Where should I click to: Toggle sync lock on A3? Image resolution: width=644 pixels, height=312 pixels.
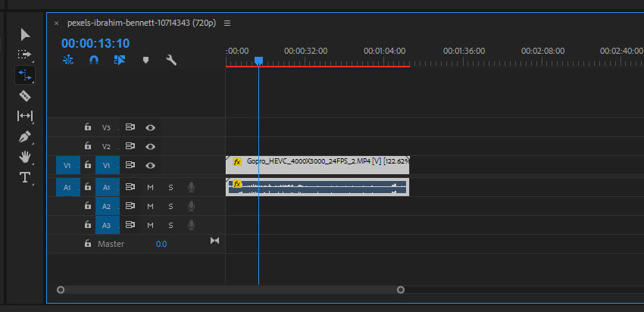[x=130, y=225]
